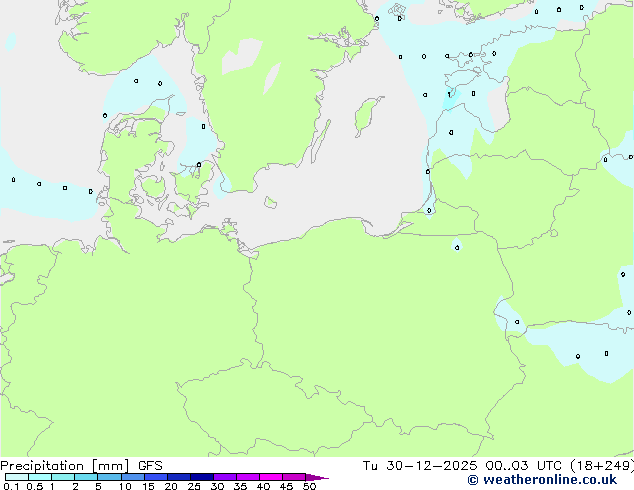Viewport: 634px width, 490px height.
Task: Click the legend label "30"
Action: point(217,486)
